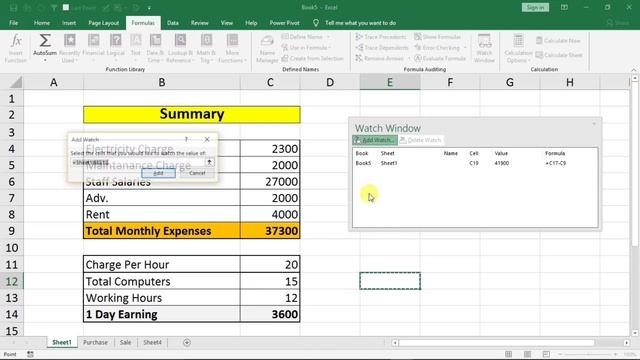
Task: Open More Functions menu
Action: point(232,49)
